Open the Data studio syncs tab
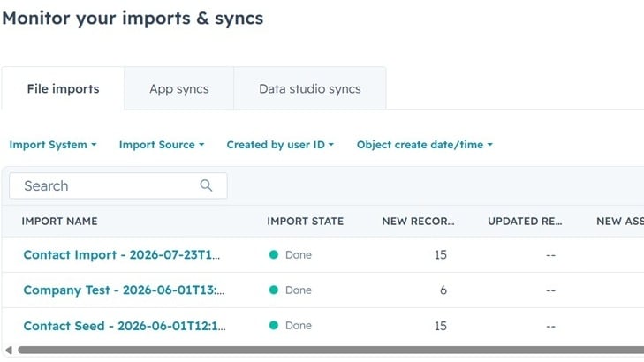This screenshot has height=362, width=644. [310, 88]
